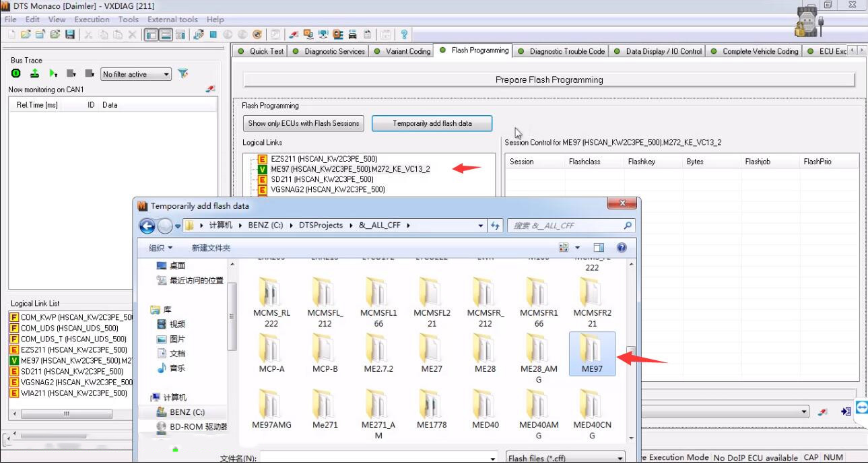Open the address bar history dropdown

pos(480,226)
